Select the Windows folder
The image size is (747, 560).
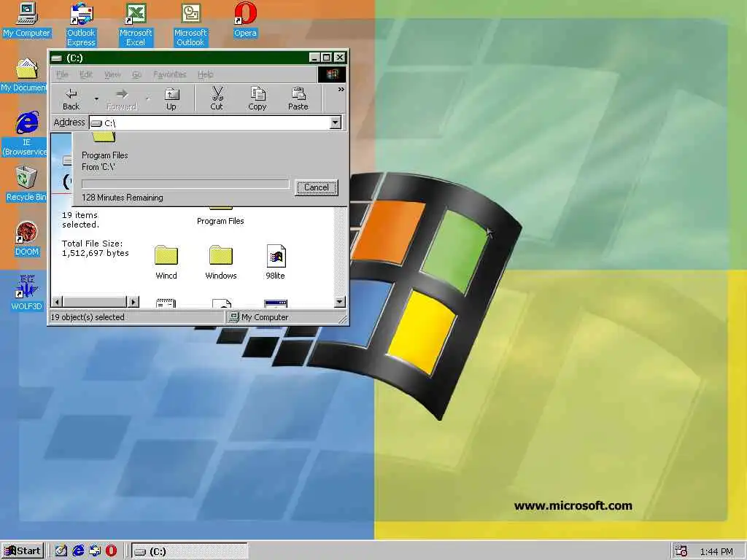click(x=221, y=262)
